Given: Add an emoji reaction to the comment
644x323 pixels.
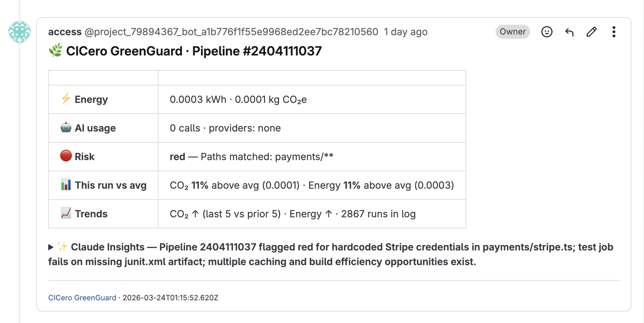Looking at the screenshot, I should click(547, 32).
